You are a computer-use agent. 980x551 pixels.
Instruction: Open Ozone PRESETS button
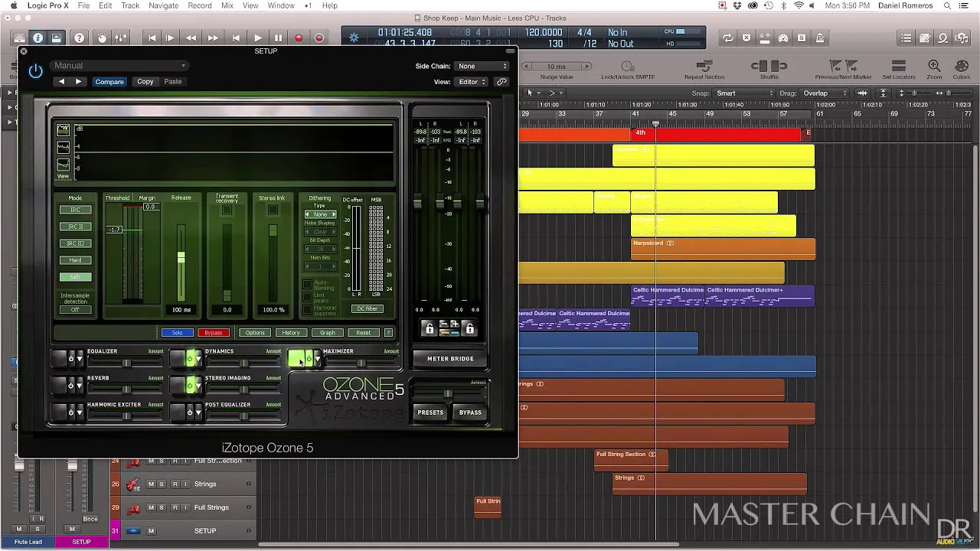tap(430, 412)
